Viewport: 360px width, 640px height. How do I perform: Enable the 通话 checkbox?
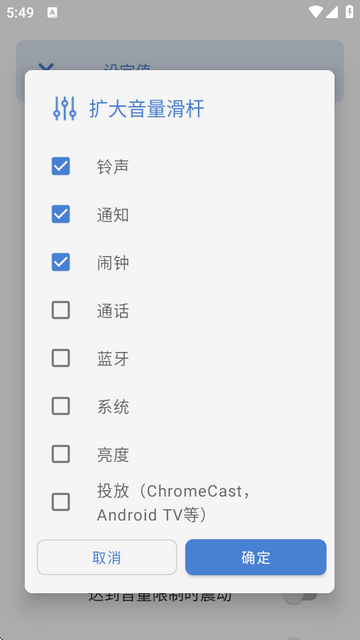coord(61,310)
